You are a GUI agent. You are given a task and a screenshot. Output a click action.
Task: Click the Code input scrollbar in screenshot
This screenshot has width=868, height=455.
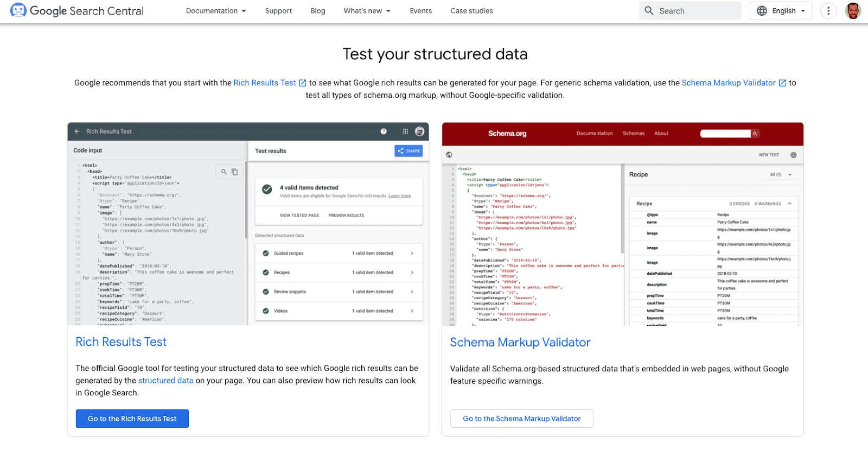[x=246, y=201]
